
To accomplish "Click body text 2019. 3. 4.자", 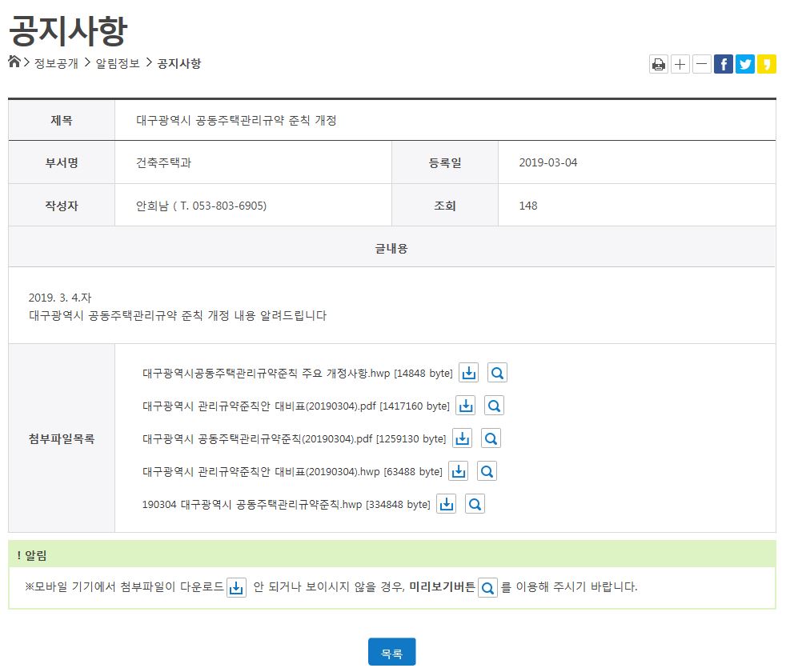I will click(60, 298).
